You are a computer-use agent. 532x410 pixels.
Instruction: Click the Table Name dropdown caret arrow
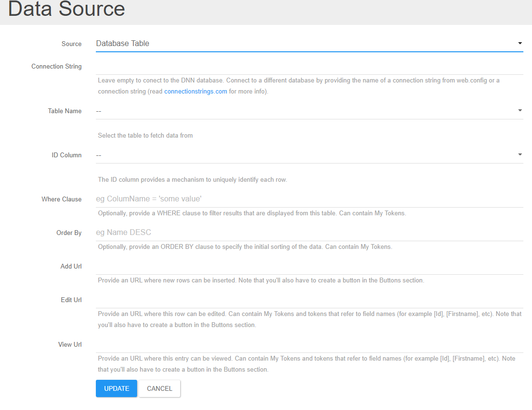[x=520, y=110]
